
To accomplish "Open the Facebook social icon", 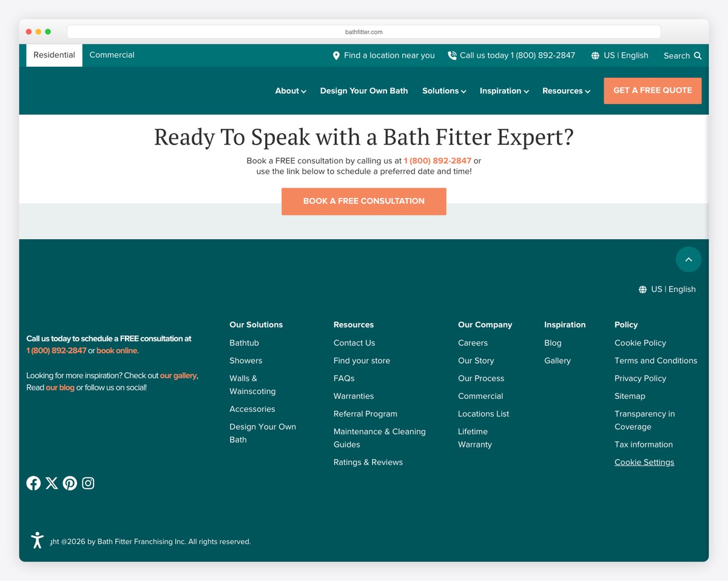I will (x=33, y=483).
